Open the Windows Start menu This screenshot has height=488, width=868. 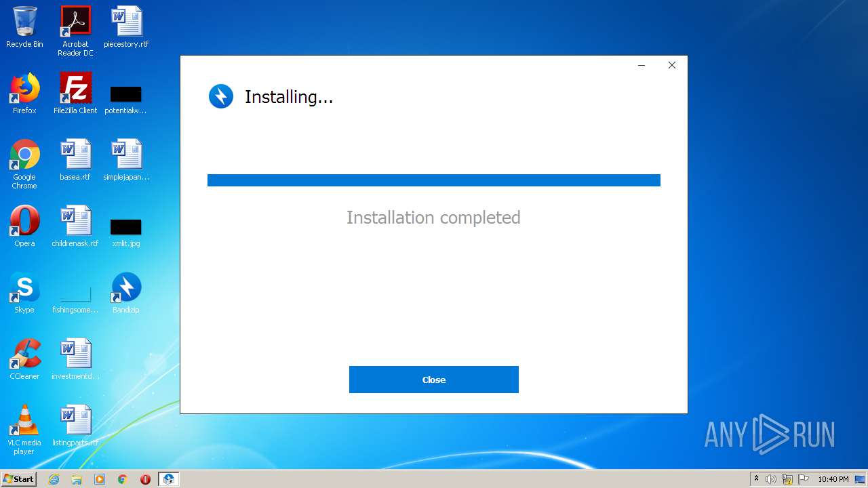[x=19, y=479]
